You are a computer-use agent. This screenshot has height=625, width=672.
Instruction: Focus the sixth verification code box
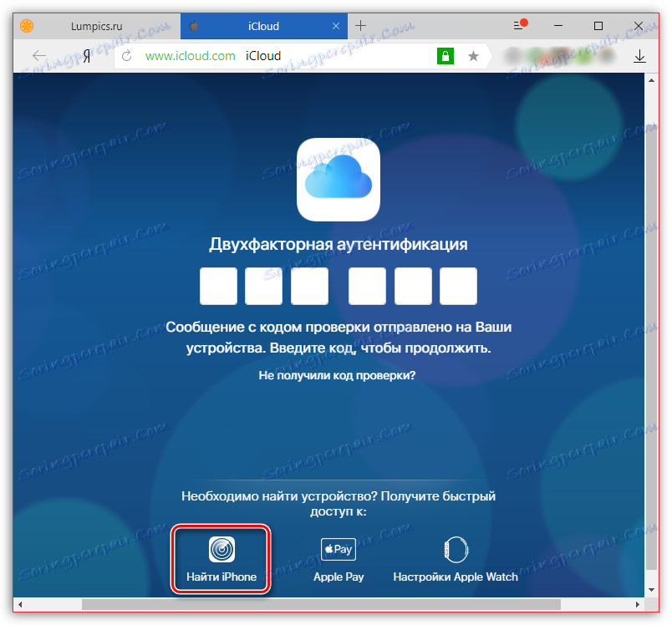coord(458,286)
